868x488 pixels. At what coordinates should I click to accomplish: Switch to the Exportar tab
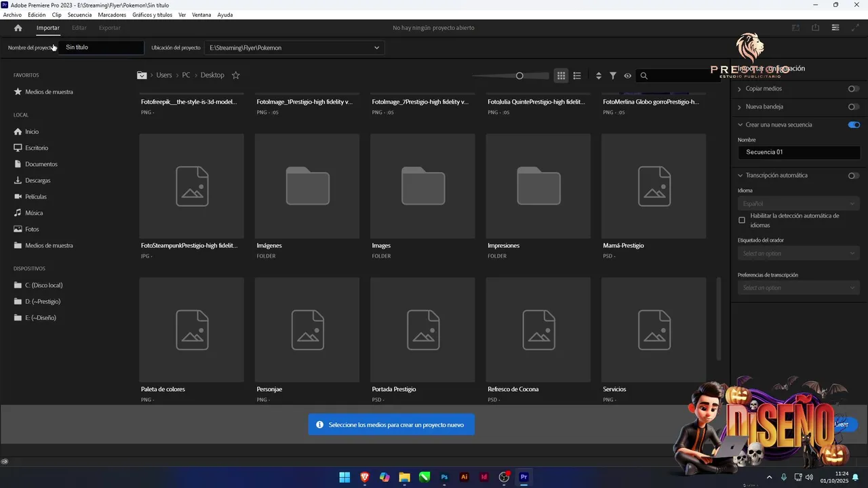pos(110,28)
